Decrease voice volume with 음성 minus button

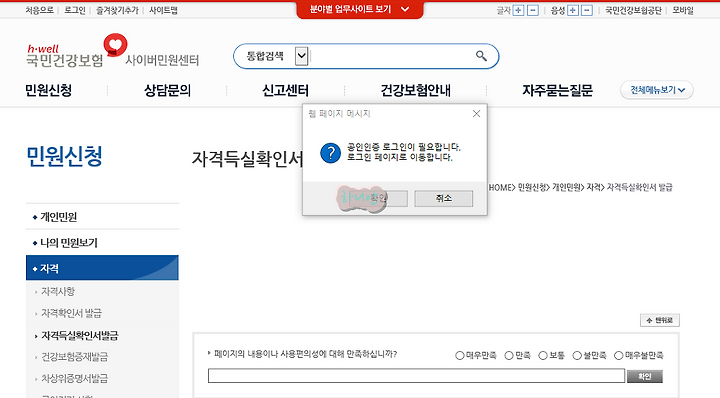587,10
